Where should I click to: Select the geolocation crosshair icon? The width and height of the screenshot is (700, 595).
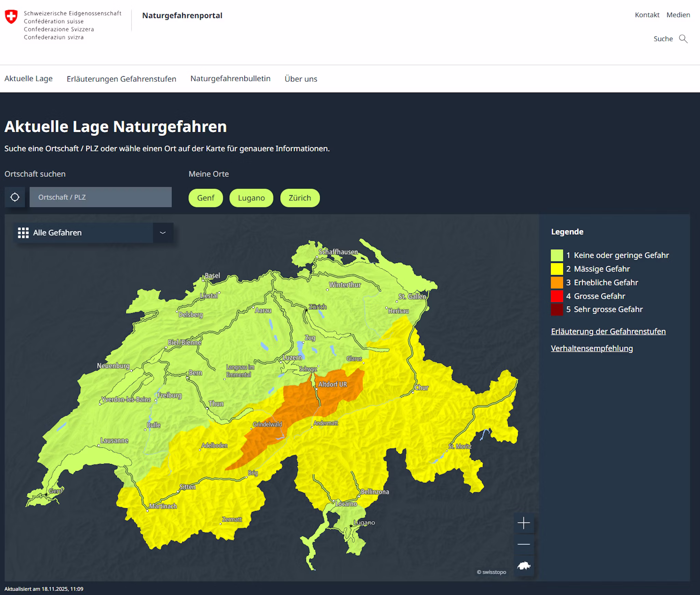coord(15,197)
